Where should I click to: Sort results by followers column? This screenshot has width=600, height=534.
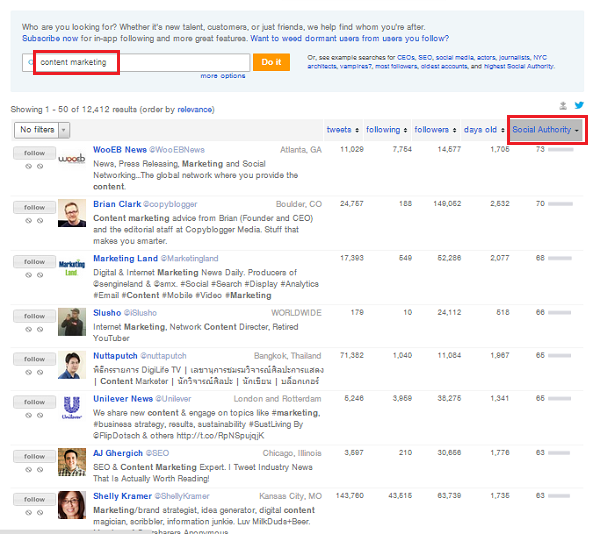(x=435, y=130)
